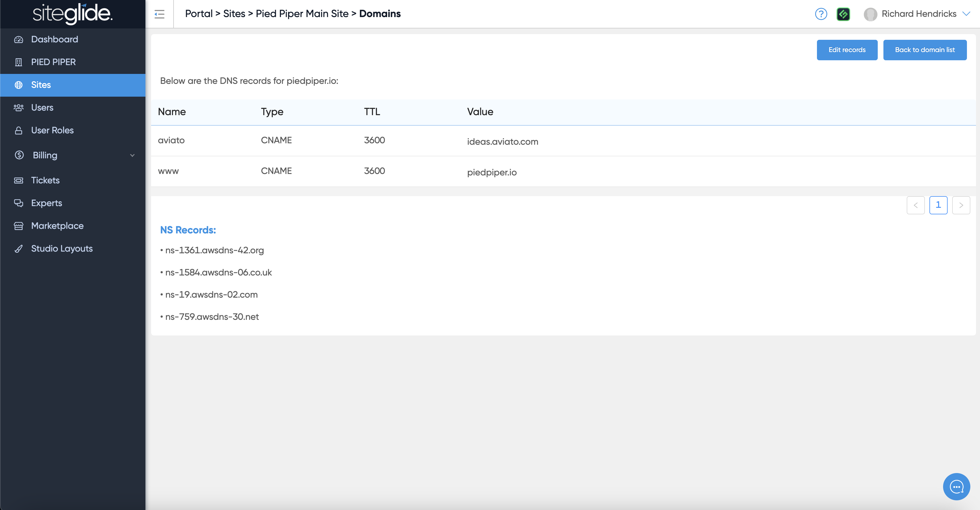Click Sites in the breadcrumb
Viewport: 980px width, 510px height.
[234, 14]
